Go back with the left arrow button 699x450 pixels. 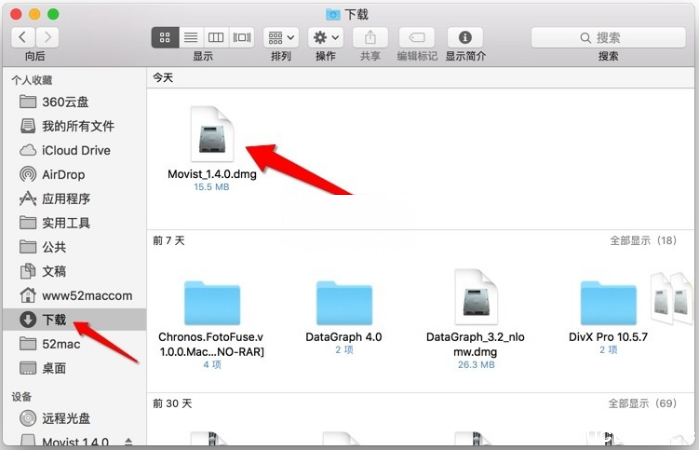[23, 37]
